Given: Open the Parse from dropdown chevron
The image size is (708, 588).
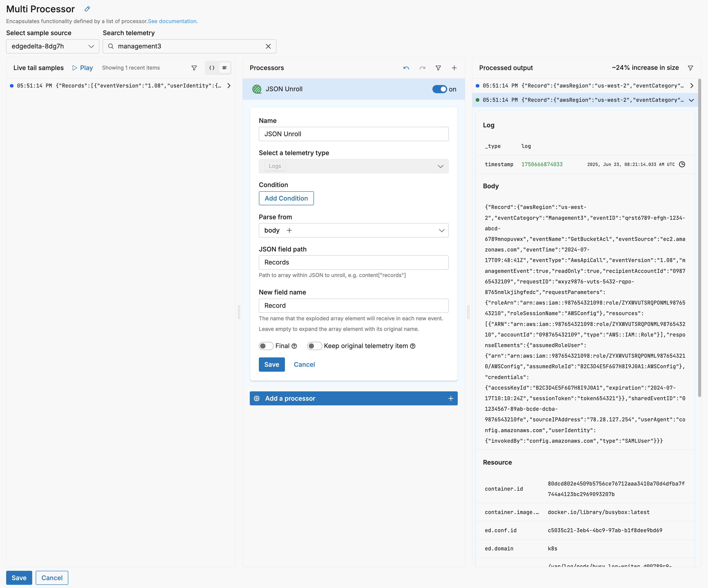Looking at the screenshot, I should [442, 231].
